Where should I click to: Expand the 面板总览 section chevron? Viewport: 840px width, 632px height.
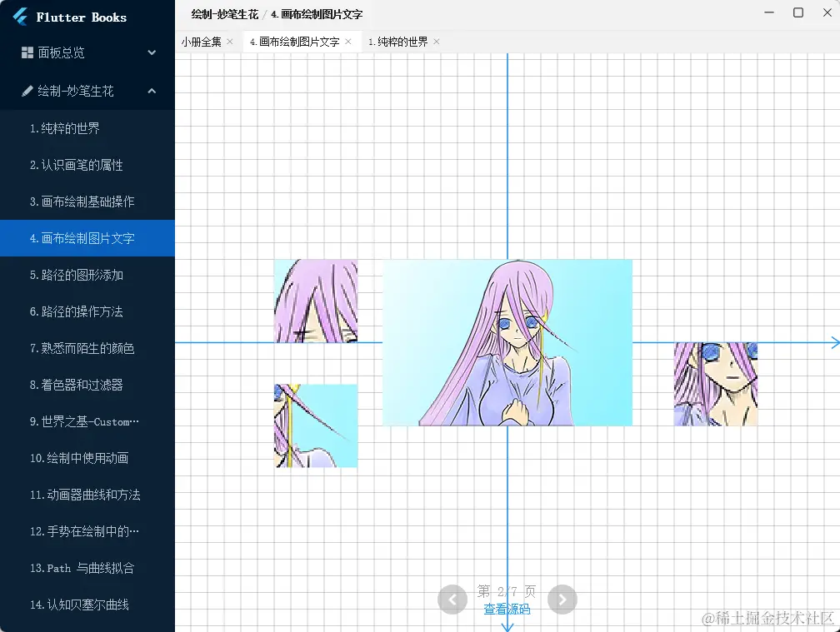pos(152,52)
